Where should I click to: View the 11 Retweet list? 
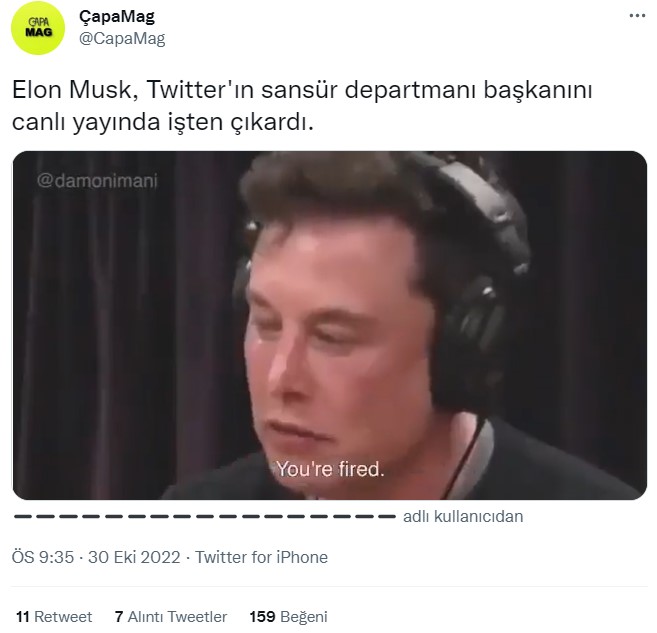(x=54, y=617)
